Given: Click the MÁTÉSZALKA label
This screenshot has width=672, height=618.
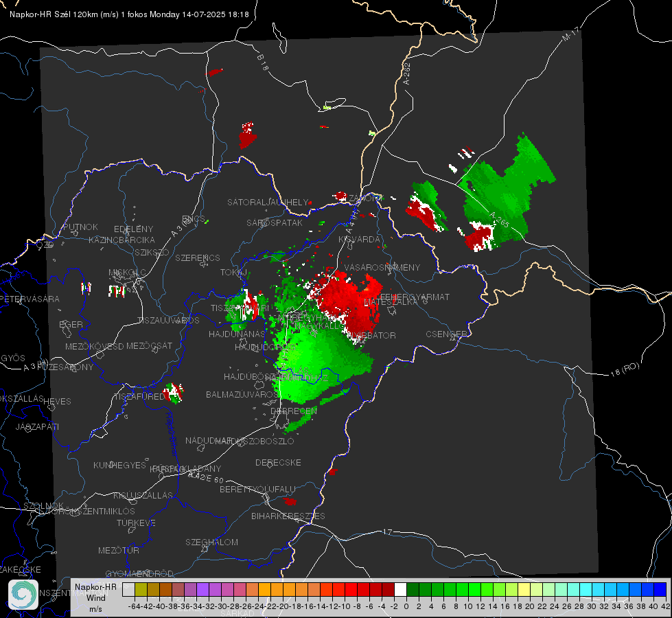Looking at the screenshot, I should tap(391, 302).
